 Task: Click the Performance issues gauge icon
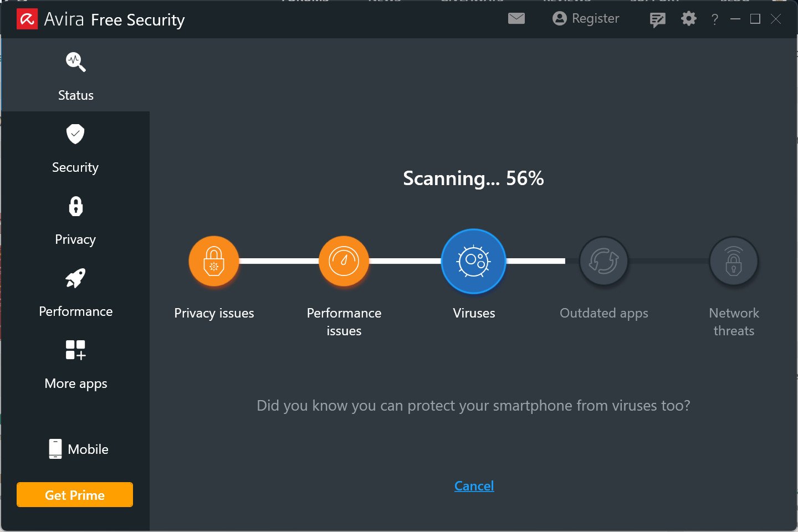point(344,261)
